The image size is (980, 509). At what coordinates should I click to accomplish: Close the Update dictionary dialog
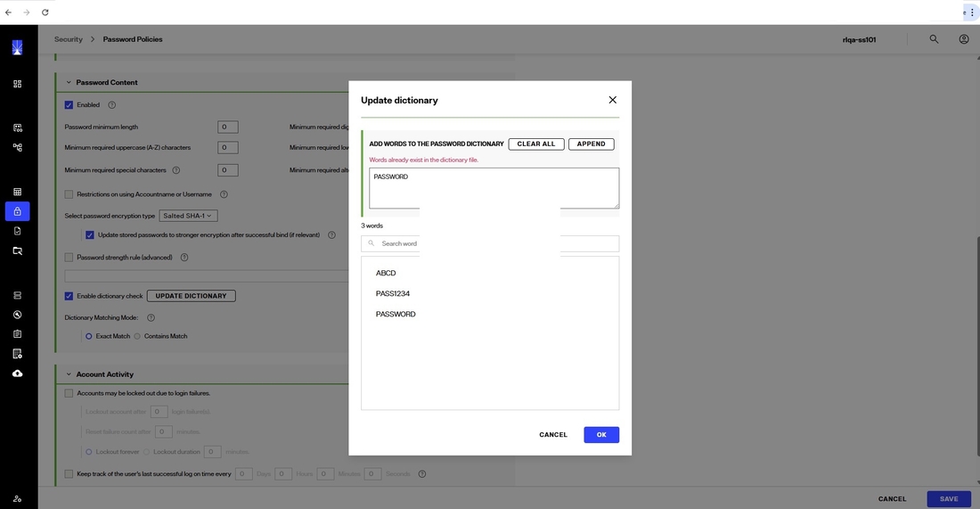pos(613,100)
